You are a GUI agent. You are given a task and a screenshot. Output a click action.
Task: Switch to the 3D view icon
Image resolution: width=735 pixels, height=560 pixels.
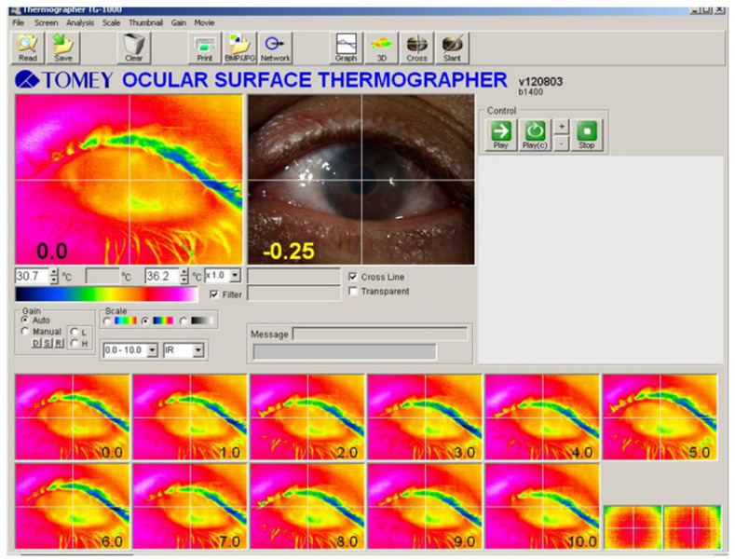click(382, 48)
